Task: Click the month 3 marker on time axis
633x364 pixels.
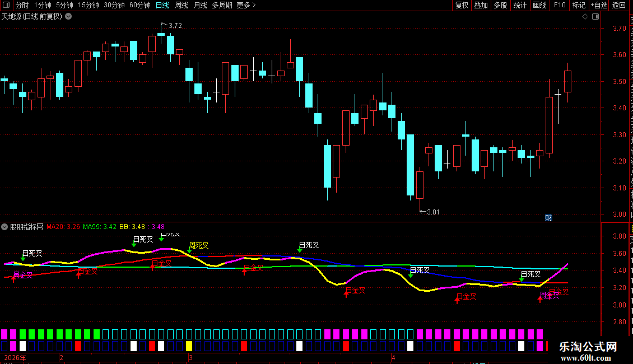Action: (190, 357)
